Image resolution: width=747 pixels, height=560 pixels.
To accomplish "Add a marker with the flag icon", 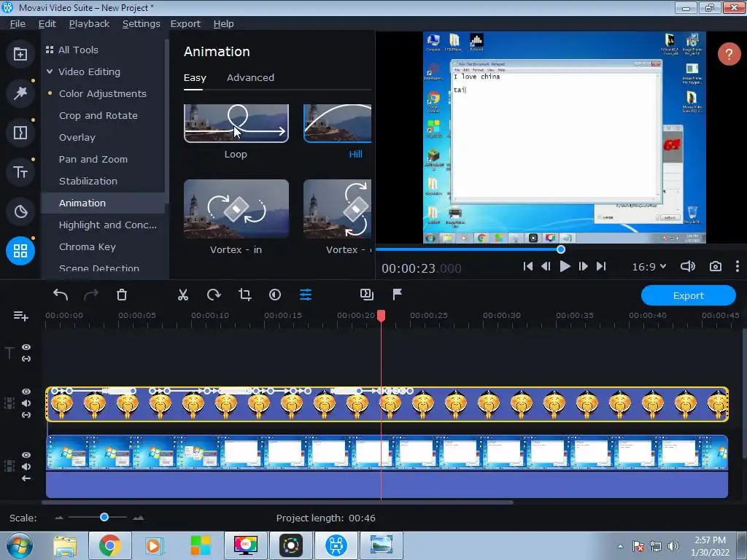I will 398,295.
